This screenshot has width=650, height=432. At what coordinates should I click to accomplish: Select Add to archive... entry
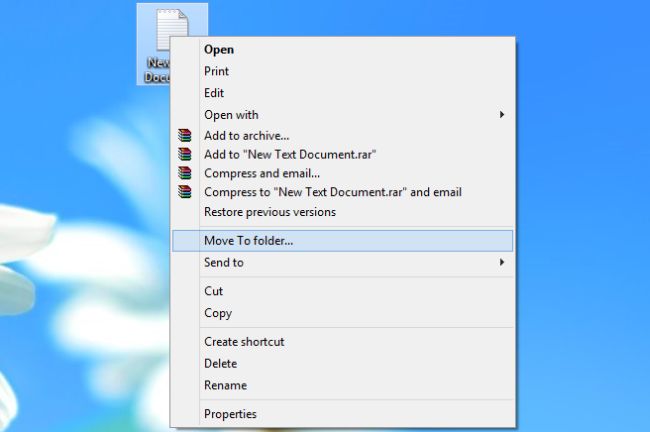(x=343, y=136)
